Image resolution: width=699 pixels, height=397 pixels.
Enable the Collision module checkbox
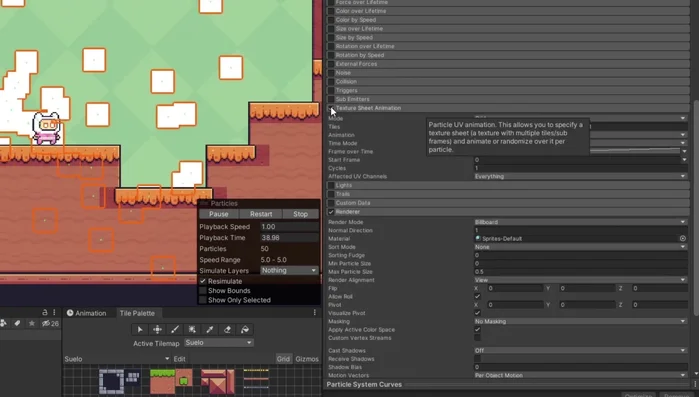[331, 82]
